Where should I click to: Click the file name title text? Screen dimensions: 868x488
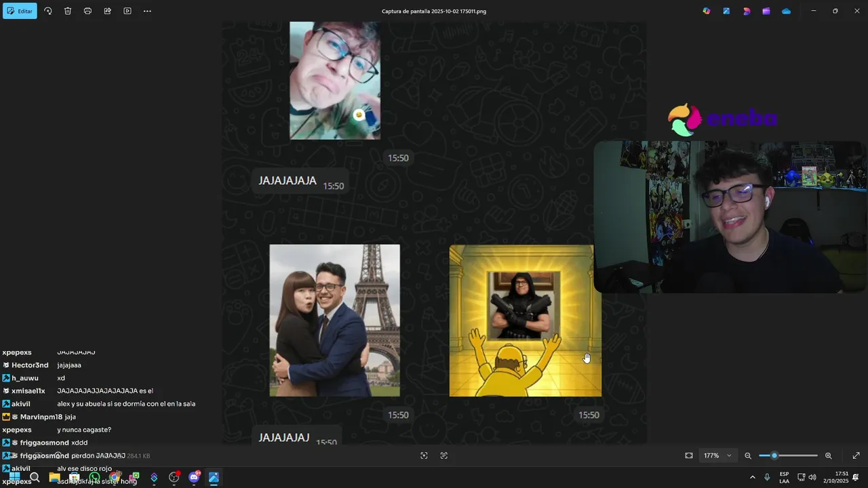coord(434,11)
